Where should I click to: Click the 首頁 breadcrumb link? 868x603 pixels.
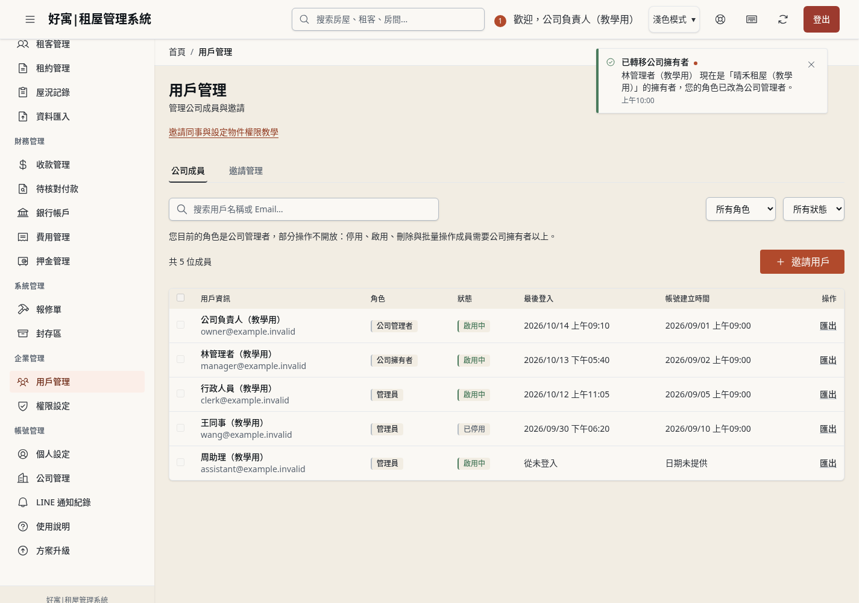(x=177, y=52)
